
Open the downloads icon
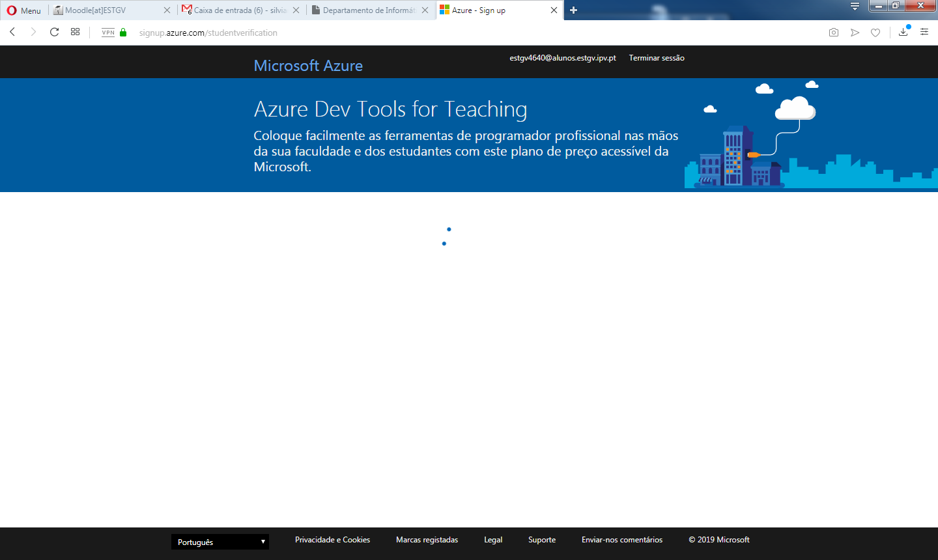click(x=903, y=32)
